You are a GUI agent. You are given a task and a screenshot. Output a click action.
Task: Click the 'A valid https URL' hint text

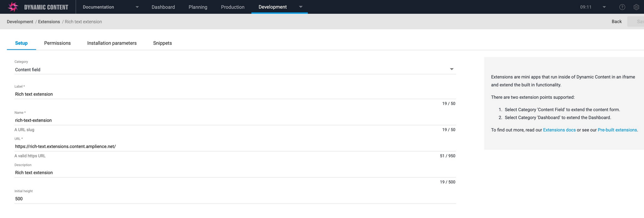pos(30,156)
